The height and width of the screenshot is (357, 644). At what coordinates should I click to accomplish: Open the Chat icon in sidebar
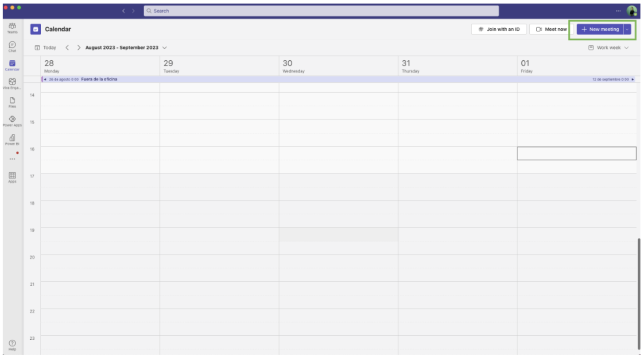coord(12,46)
